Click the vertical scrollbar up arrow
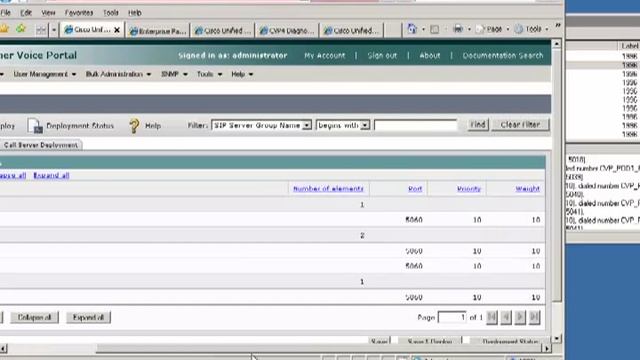This screenshot has width=640, height=360. [557, 44]
